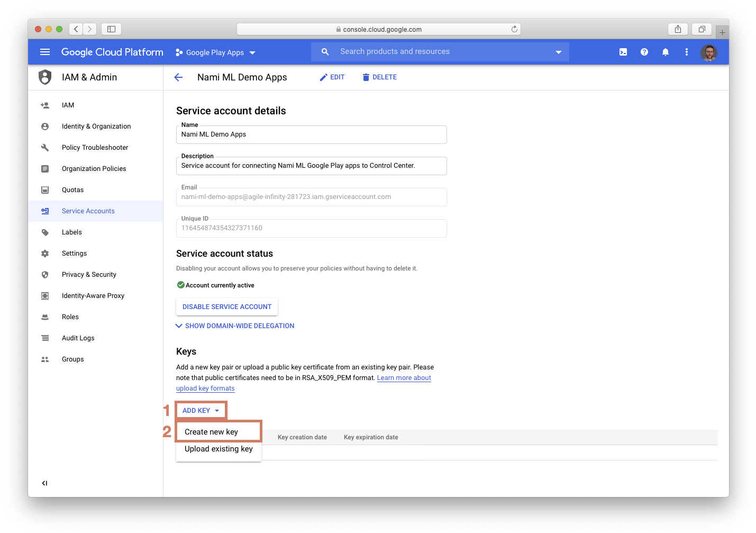Open the Google Play Apps project selector
Viewport: 756px width, 533px height.
click(x=215, y=52)
